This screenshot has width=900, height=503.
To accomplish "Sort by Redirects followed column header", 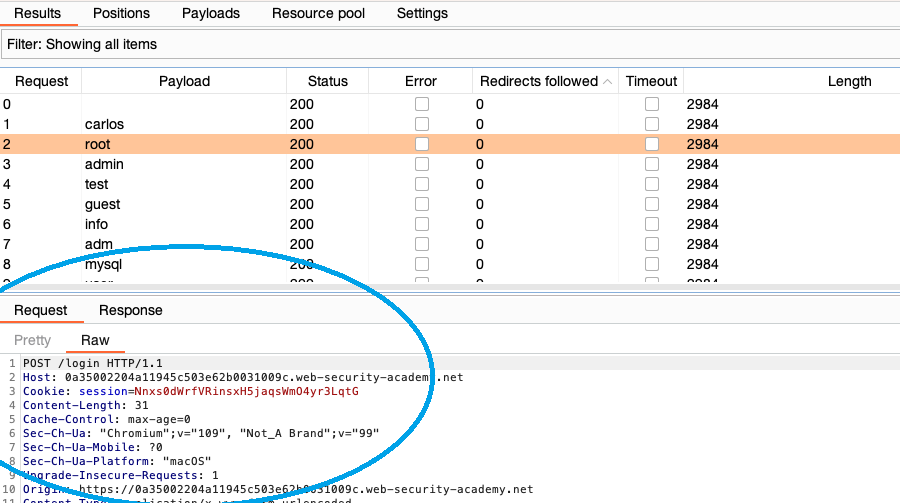I will click(x=545, y=81).
